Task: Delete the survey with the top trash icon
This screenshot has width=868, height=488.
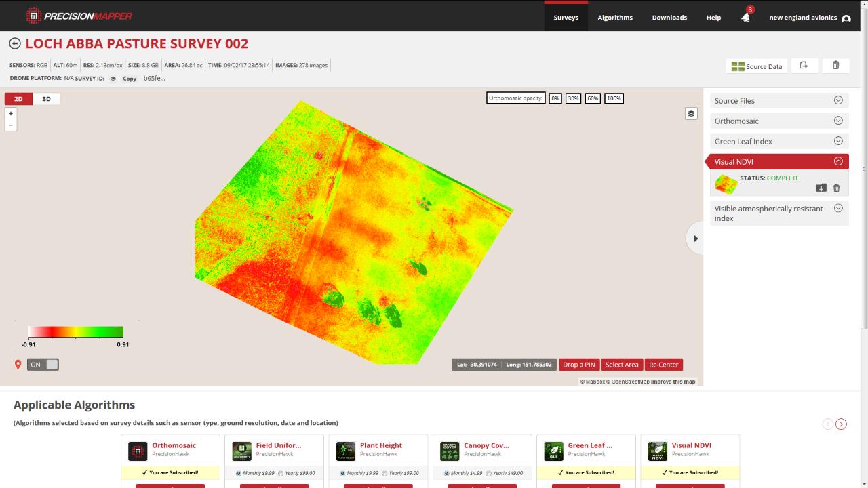Action: [x=835, y=65]
